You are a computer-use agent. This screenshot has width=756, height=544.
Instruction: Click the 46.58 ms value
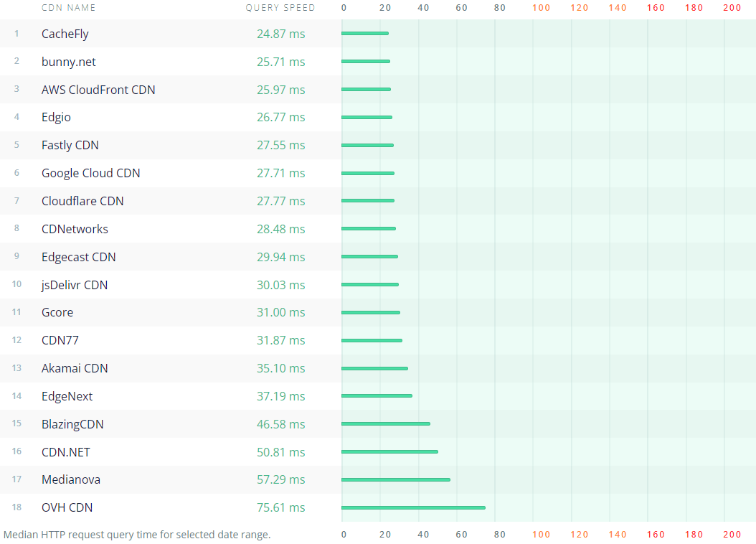pyautogui.click(x=281, y=424)
